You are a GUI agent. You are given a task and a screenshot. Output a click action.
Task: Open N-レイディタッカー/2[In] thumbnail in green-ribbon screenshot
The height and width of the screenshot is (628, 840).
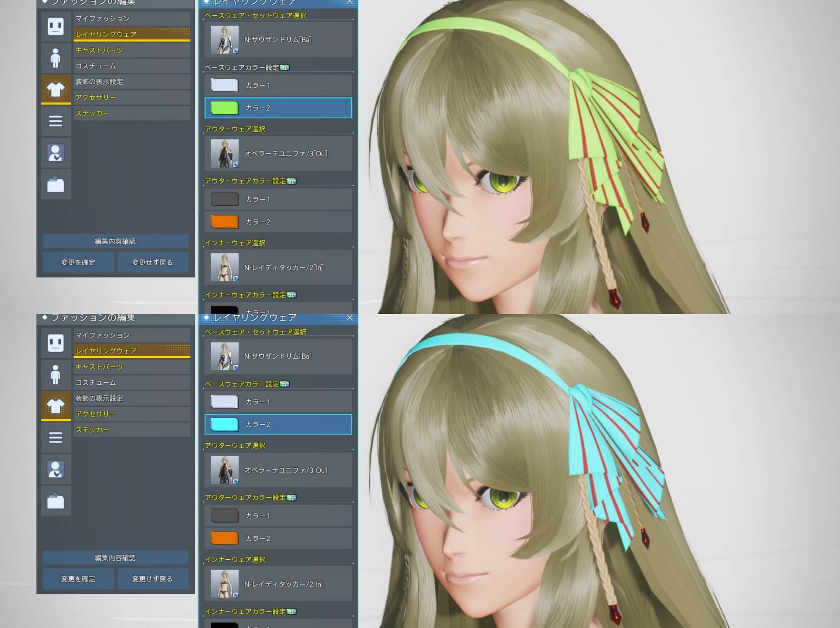(x=225, y=267)
